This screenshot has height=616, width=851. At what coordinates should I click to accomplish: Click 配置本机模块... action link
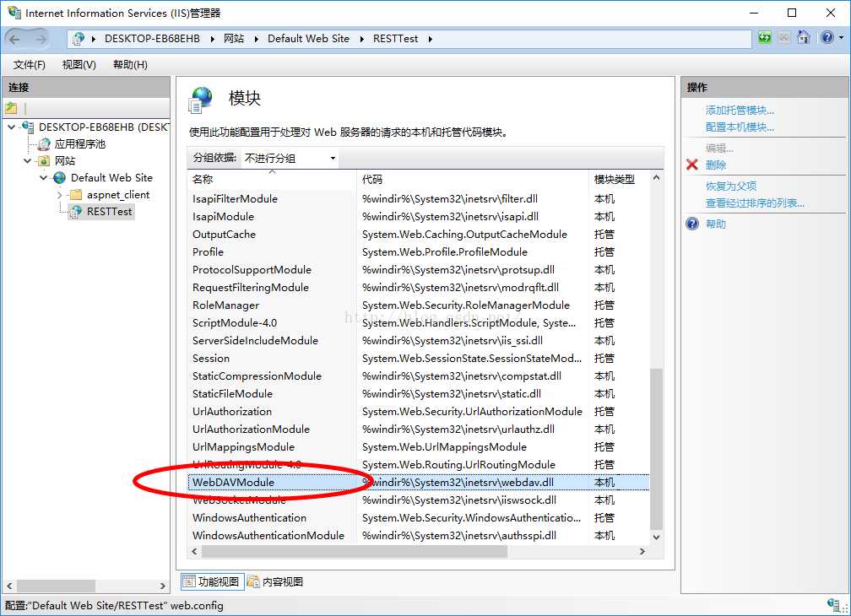pyautogui.click(x=740, y=127)
